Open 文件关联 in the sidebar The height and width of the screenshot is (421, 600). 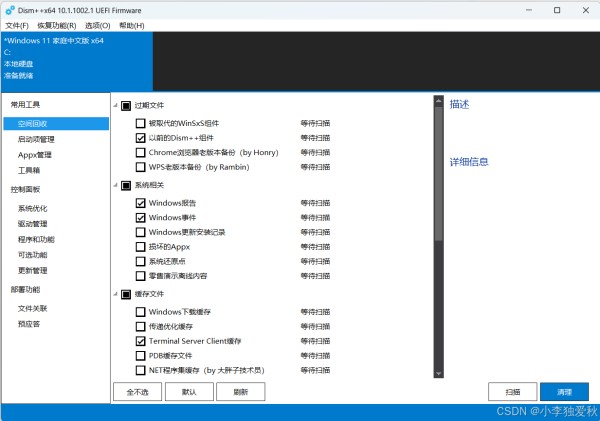pyautogui.click(x=33, y=308)
